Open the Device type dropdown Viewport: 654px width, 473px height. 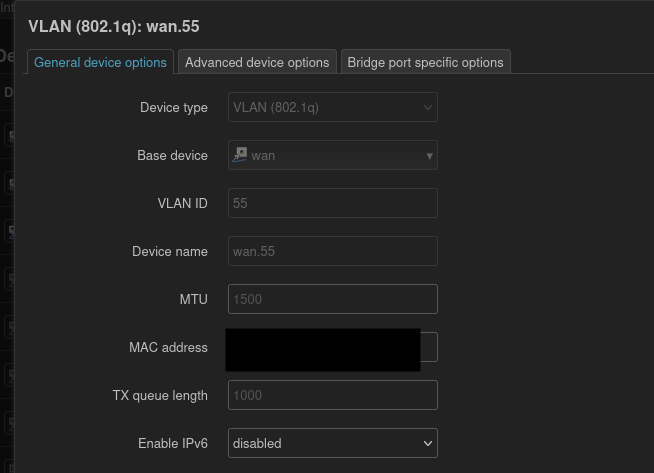click(332, 107)
